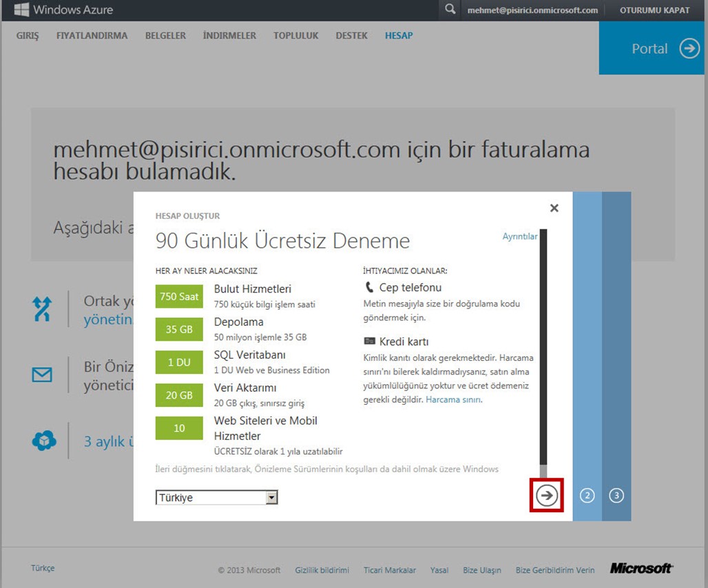Click the Harcama sınırı link
Image resolution: width=708 pixels, height=588 pixels.
[453, 399]
